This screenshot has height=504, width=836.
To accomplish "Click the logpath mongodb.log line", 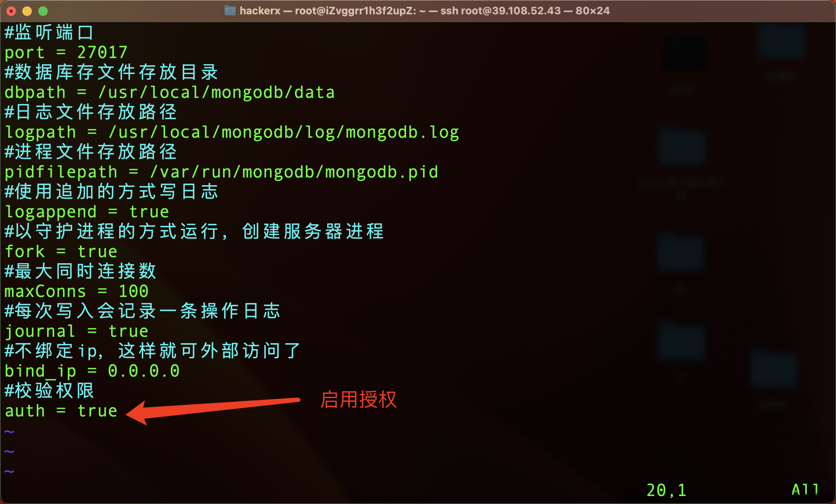I will point(232,132).
